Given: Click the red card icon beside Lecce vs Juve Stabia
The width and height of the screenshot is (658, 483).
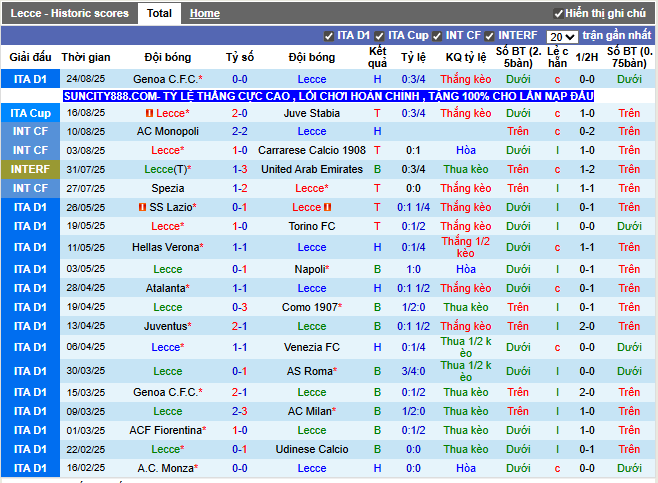Looking at the screenshot, I should (x=149, y=113).
